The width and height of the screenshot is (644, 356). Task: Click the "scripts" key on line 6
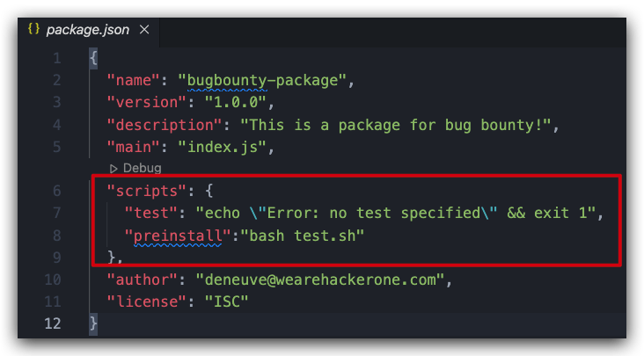click(147, 191)
